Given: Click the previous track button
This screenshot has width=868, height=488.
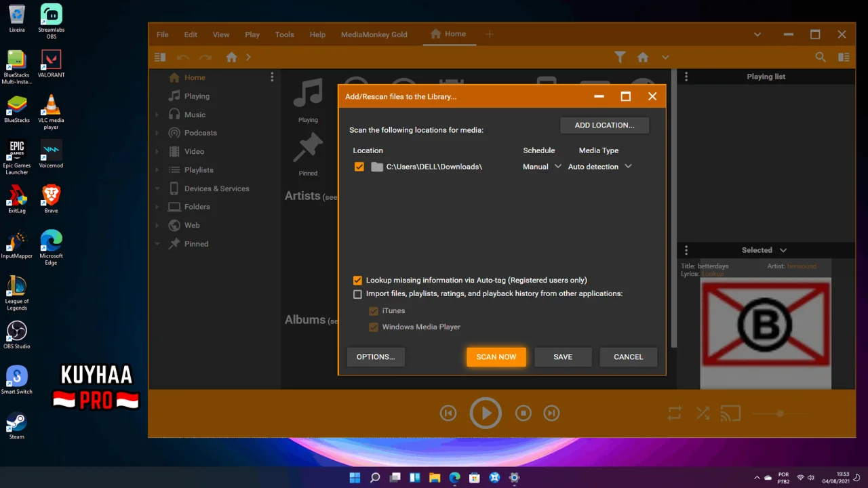Looking at the screenshot, I should pos(448,413).
